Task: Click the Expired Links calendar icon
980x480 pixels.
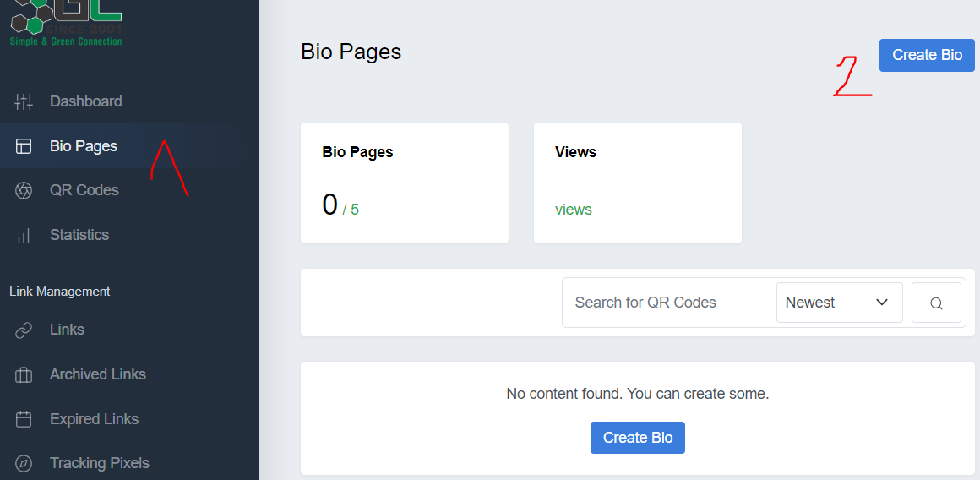Action: point(24,419)
